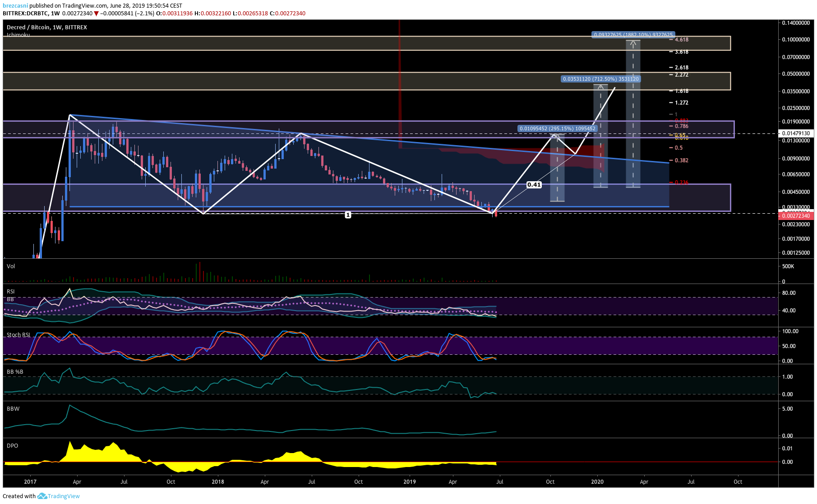
Task: Select the 712.50% measurement label
Action: coord(601,79)
